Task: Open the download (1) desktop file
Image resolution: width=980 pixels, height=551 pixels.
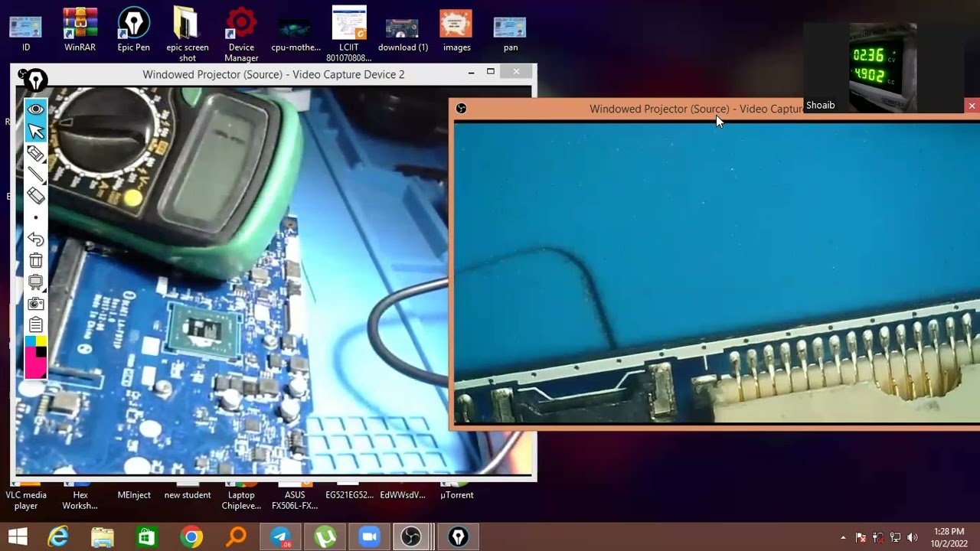Action: point(403,34)
